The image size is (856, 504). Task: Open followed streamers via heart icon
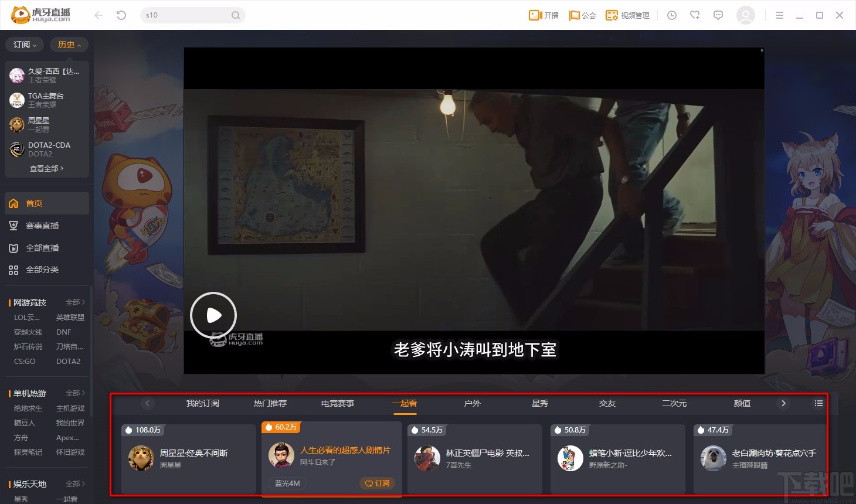tap(695, 15)
